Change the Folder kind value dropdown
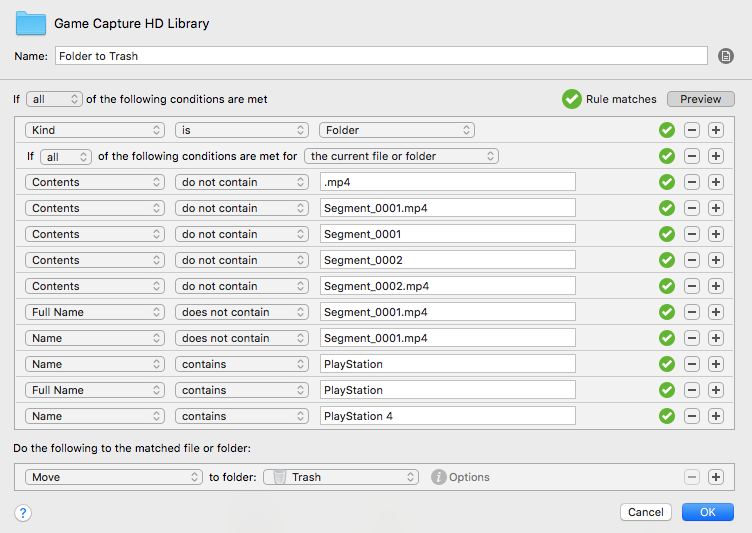Screen dimensions: 752x533 coord(396,130)
